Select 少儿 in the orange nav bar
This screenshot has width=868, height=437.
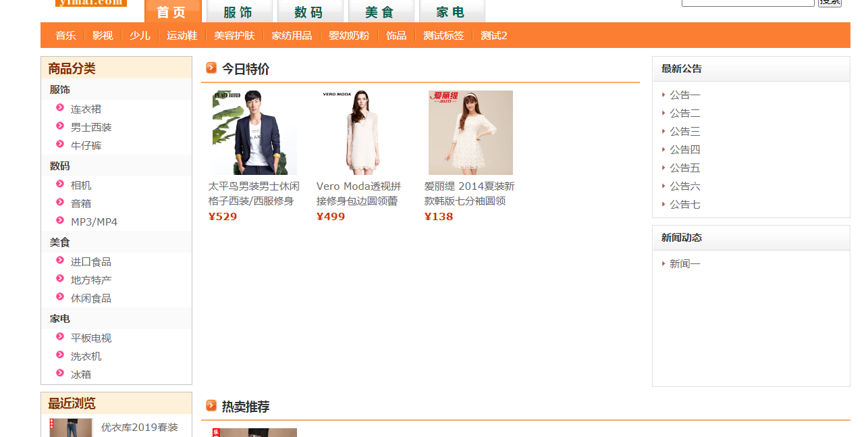140,36
